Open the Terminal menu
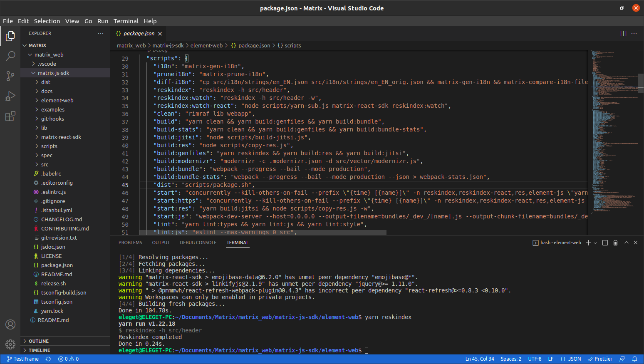This screenshot has height=364, width=644. 126,21
